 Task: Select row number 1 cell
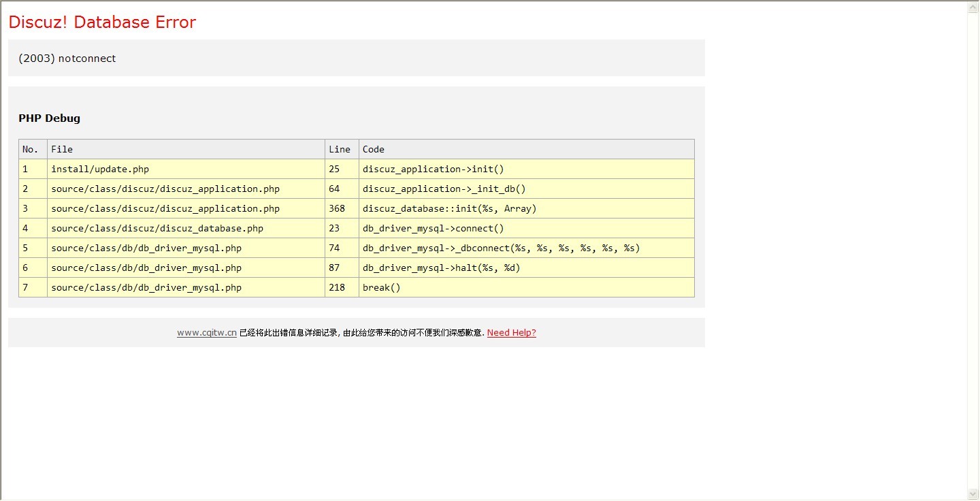(33, 169)
